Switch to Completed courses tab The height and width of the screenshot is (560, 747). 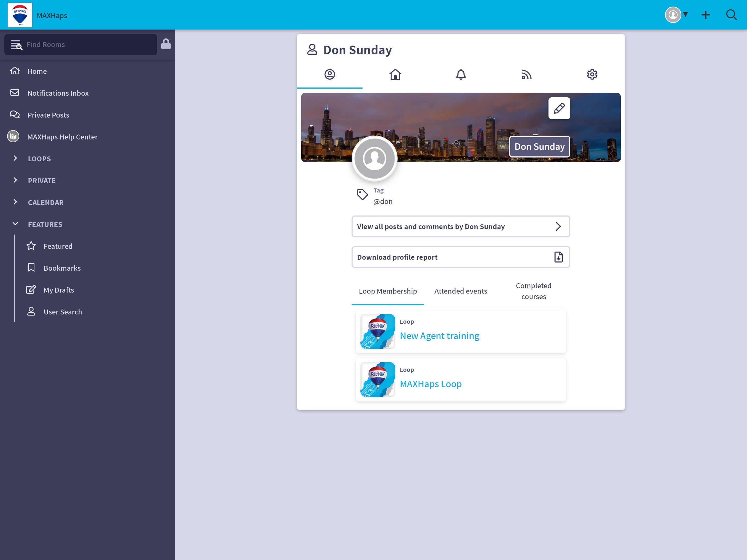coord(533,291)
